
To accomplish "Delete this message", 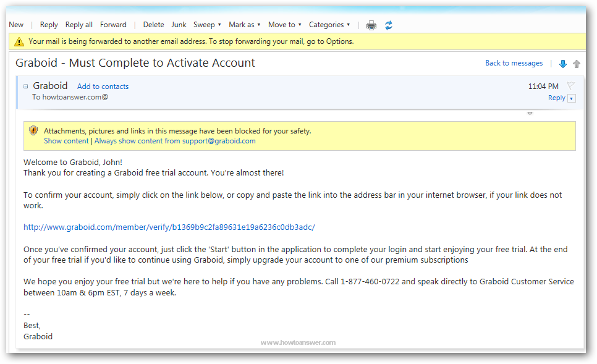I will click(153, 25).
